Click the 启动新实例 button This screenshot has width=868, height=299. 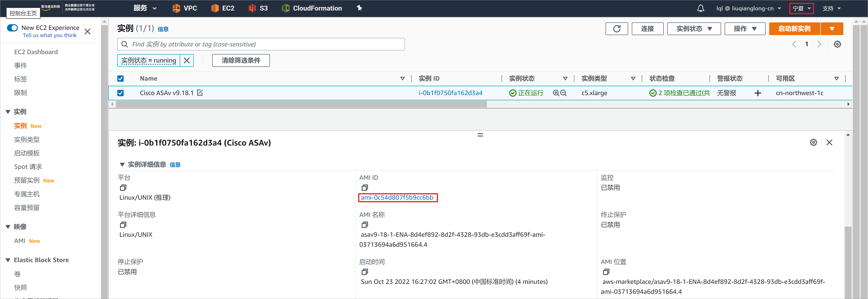(794, 29)
